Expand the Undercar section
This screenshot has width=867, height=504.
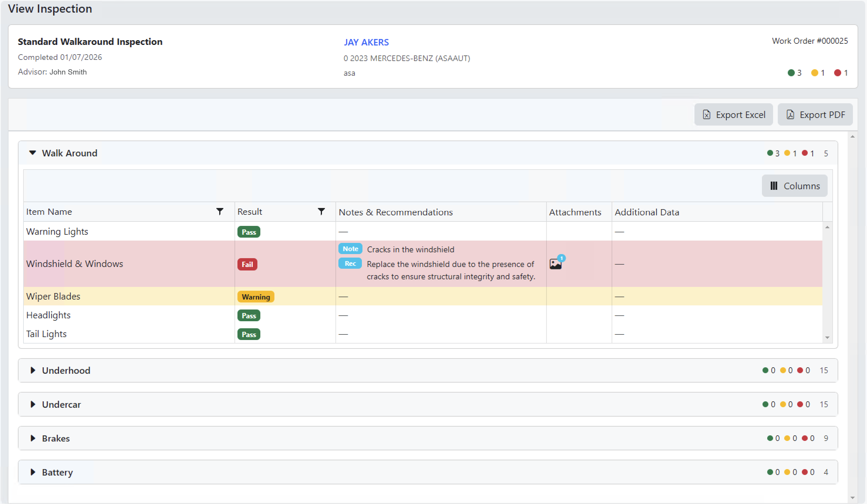pos(33,404)
